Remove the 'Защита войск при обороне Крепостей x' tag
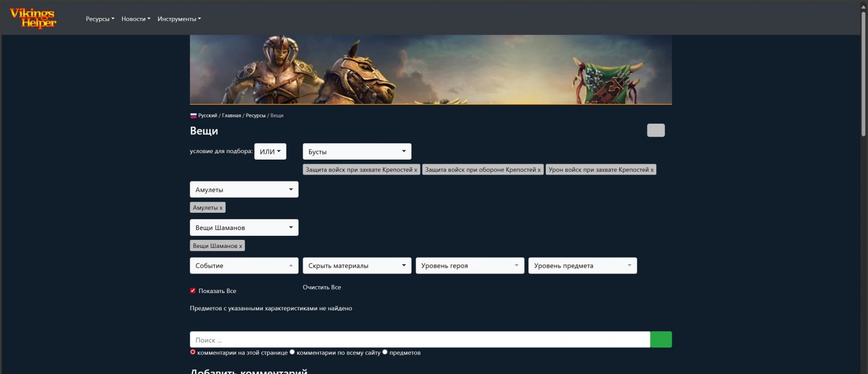 coord(483,170)
